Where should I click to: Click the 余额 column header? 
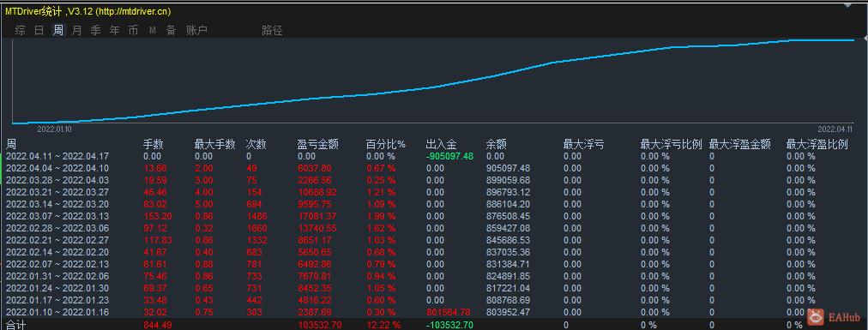[496, 145]
